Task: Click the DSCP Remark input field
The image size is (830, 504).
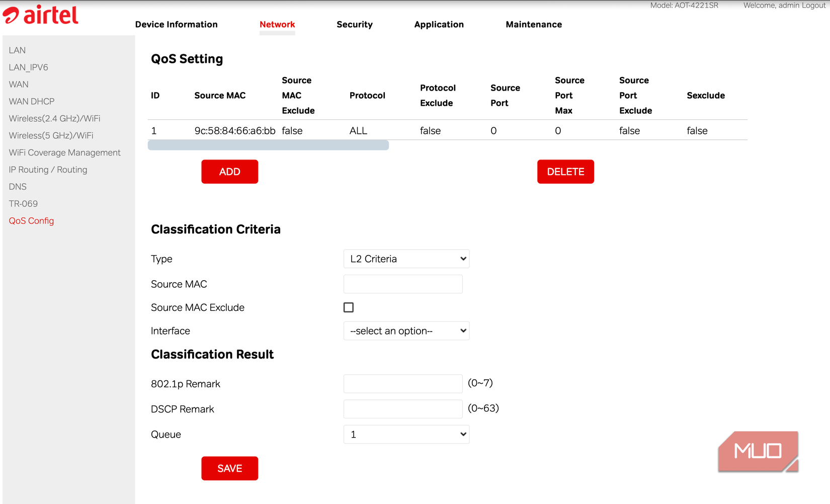Action: pos(403,409)
